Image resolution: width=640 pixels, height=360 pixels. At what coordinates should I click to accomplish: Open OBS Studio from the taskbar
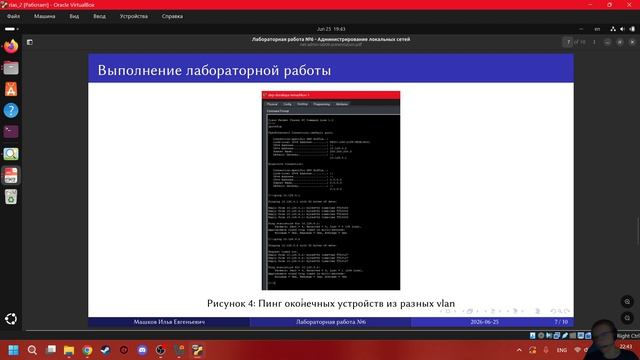click(x=160, y=350)
